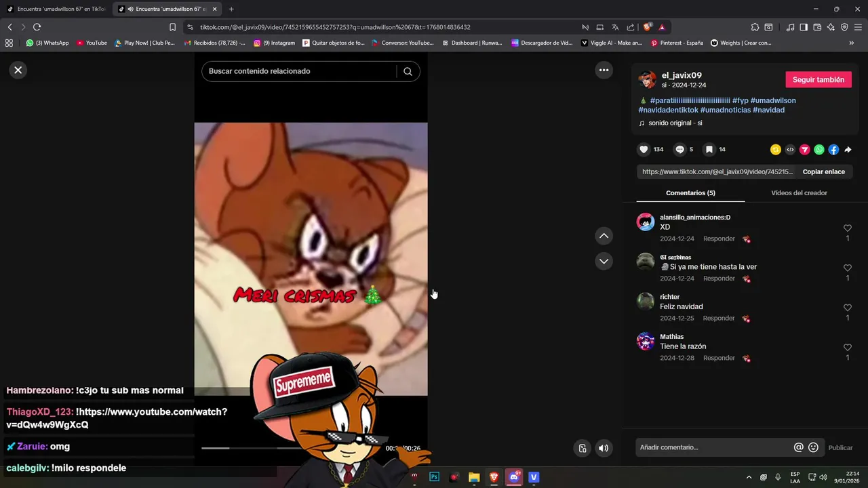Like the comment Si ya me tiene hasta la ver
The width and height of the screenshot is (868, 488).
(847, 268)
